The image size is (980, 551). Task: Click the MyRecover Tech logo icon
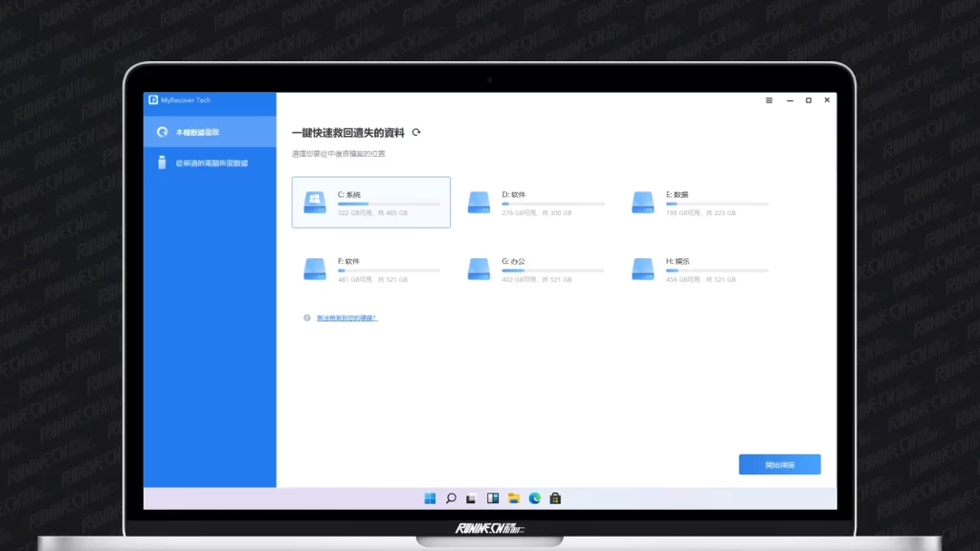tap(153, 100)
